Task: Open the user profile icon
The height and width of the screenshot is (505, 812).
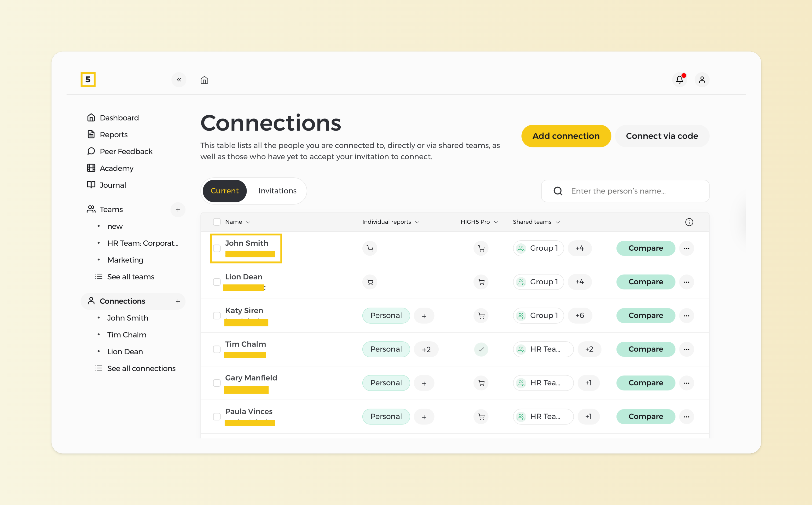Action: pos(702,80)
